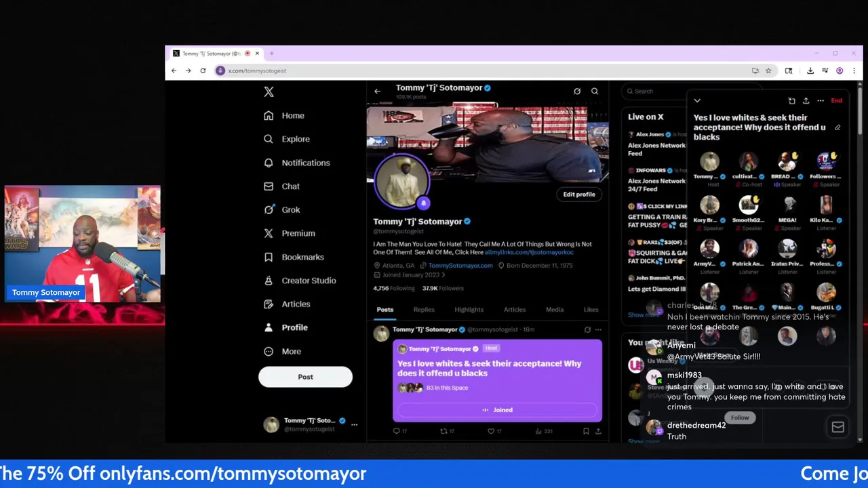The image size is (868, 488).
Task: Open a new browser tab
Action: (271, 54)
